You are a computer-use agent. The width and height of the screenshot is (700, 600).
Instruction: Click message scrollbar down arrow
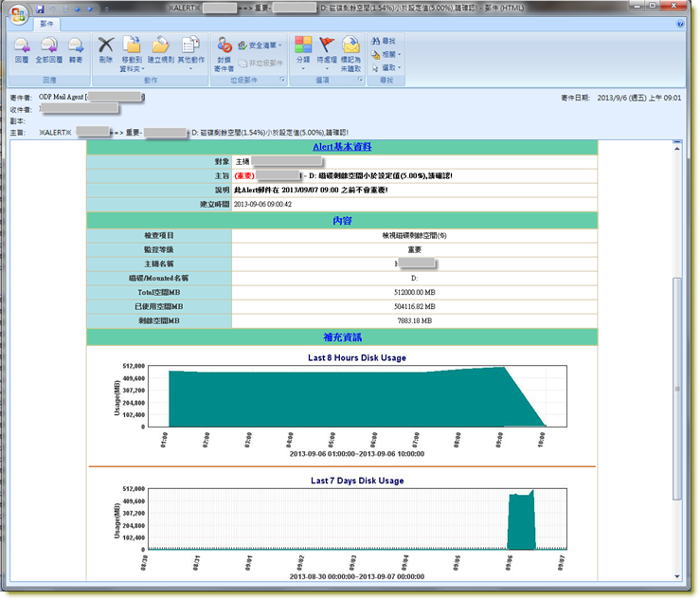pyautogui.click(x=677, y=576)
